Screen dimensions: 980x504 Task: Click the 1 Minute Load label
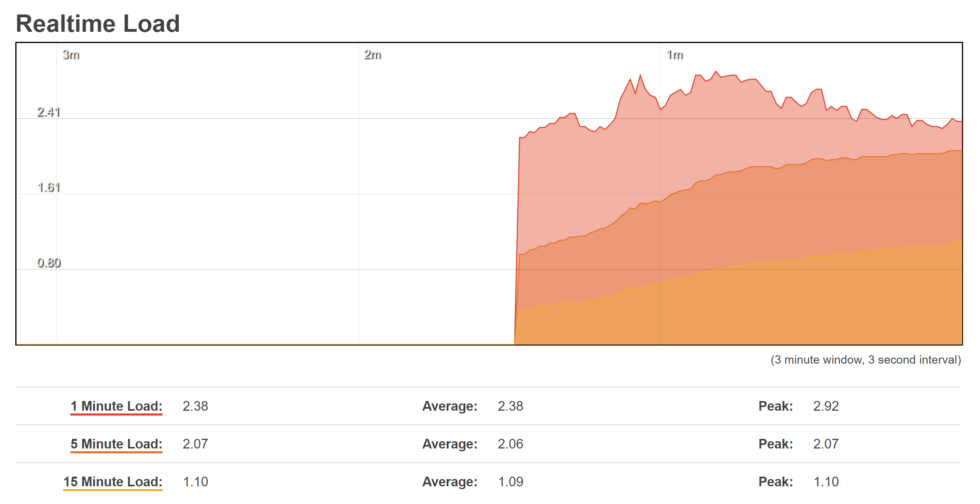pyautogui.click(x=116, y=406)
